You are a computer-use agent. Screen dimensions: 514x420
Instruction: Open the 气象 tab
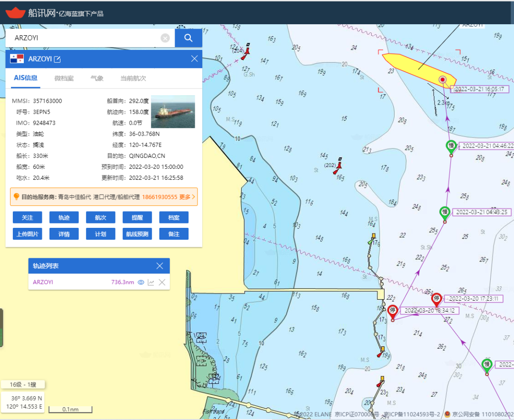click(x=97, y=78)
